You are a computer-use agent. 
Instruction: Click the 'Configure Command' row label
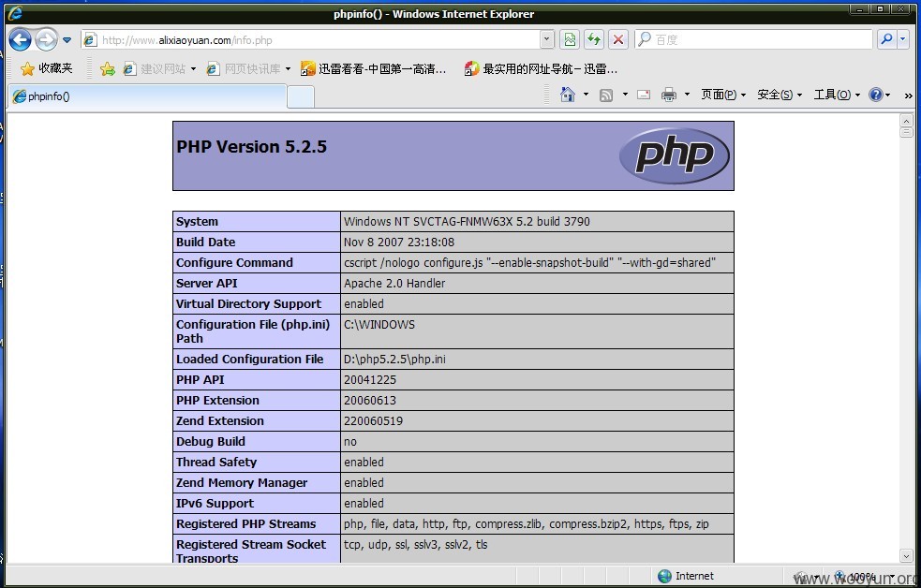(234, 262)
